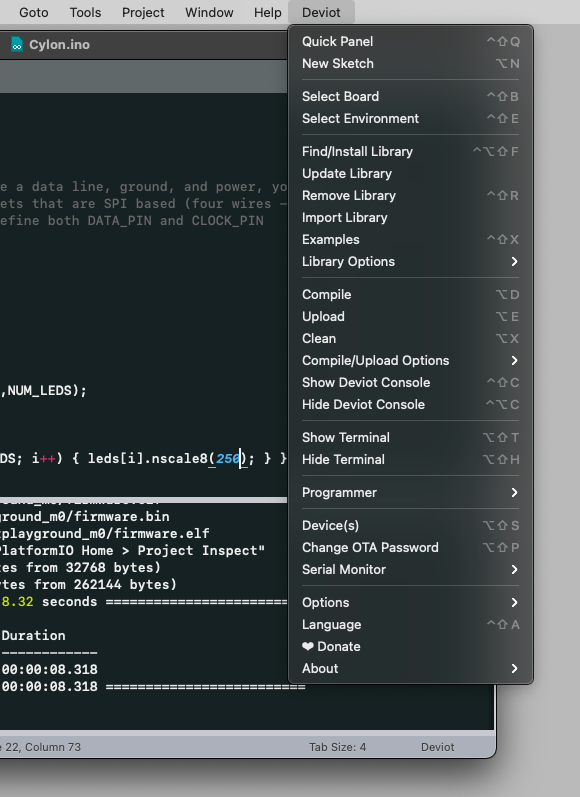The height and width of the screenshot is (797, 580).
Task: Choose Quick Panel from the Deviot menu
Action: pos(410,42)
